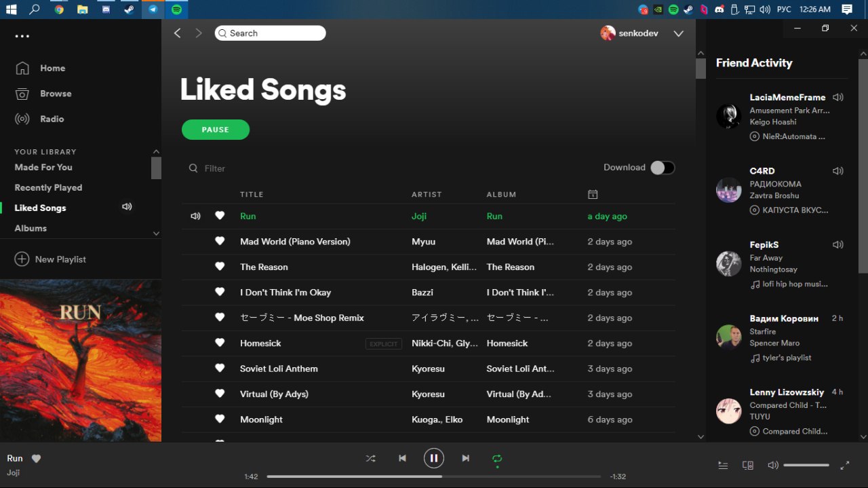This screenshot has width=868, height=488.
Task: Seek on the song progress bar
Action: [434, 476]
